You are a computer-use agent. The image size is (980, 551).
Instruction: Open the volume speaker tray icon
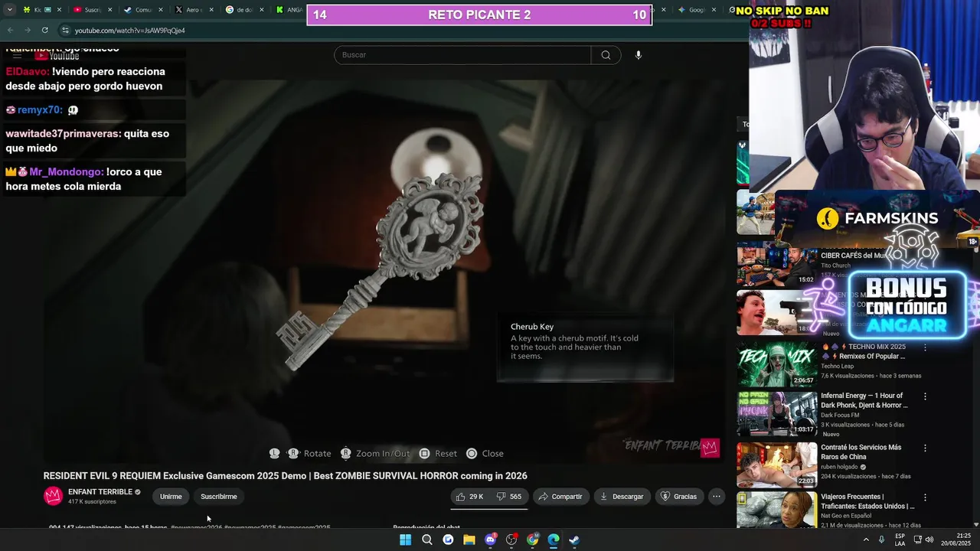[x=929, y=540]
